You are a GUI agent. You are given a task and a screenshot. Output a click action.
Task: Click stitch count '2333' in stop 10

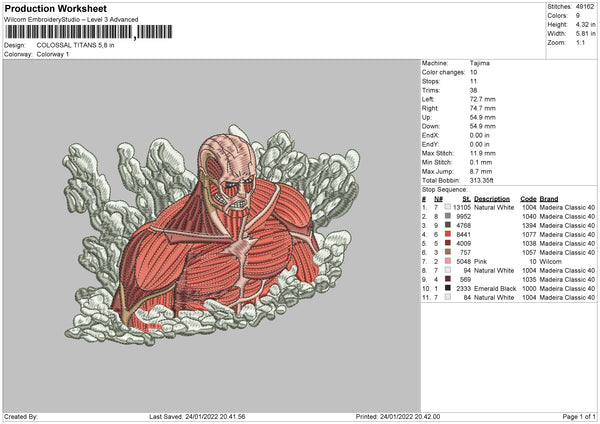pos(463,289)
